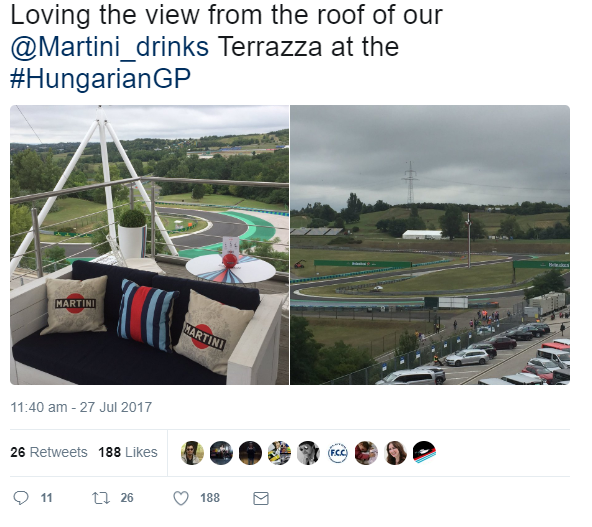The width and height of the screenshot is (592, 527).
Task: Open the avatar right of F.C.C.
Action: pos(366,453)
